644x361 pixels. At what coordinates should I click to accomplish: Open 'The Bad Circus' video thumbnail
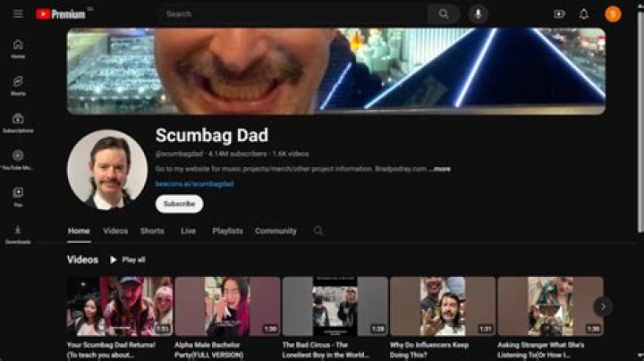click(x=335, y=306)
